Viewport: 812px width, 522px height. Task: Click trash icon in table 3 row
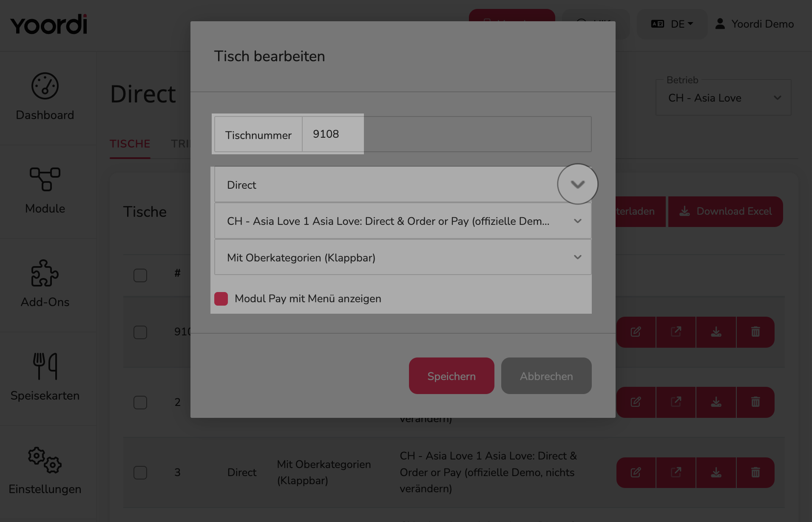click(755, 472)
